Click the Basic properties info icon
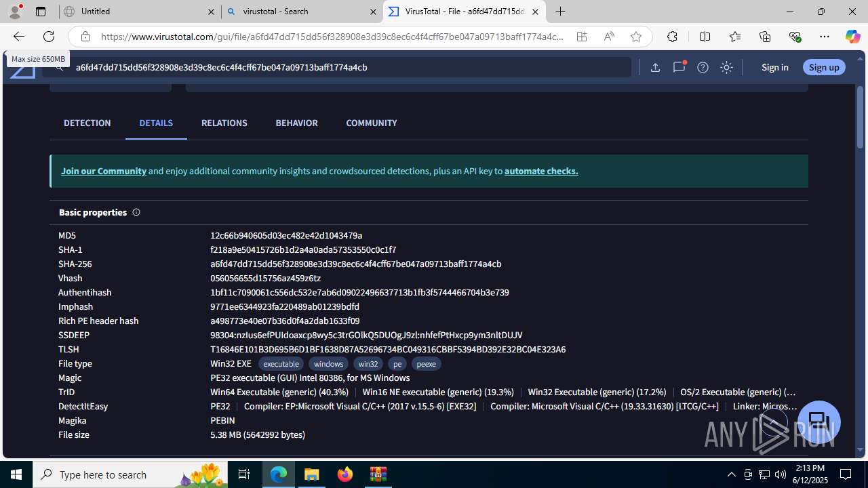The height and width of the screenshot is (488, 868). (x=136, y=212)
